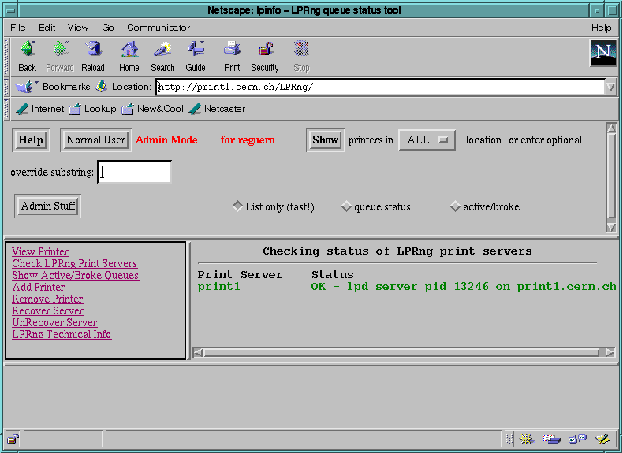
Task: Expand the Location URL history dropdown
Action: [x=609, y=87]
